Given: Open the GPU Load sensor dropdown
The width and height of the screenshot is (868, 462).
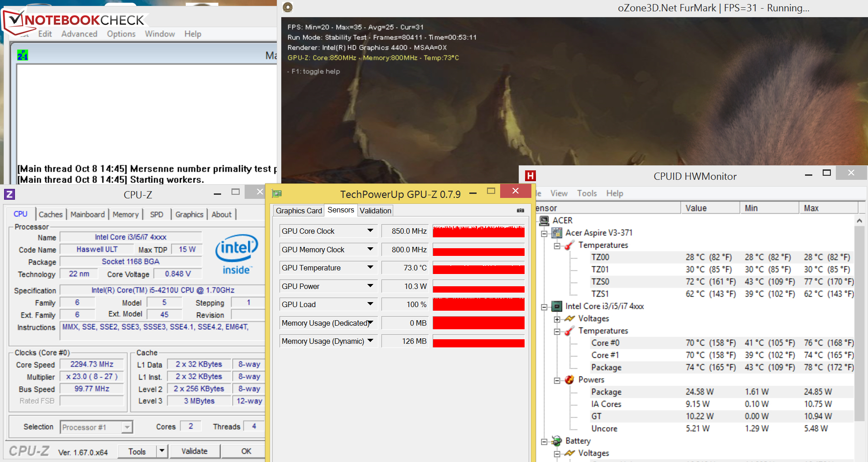Looking at the screenshot, I should pyautogui.click(x=370, y=304).
